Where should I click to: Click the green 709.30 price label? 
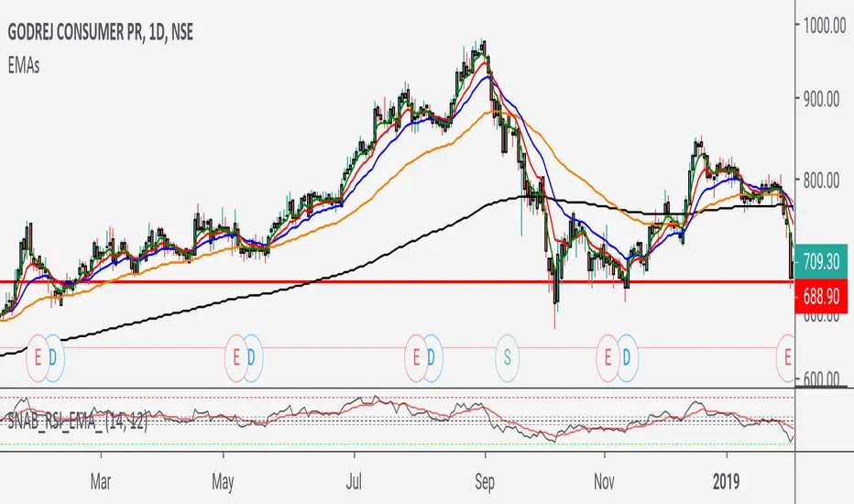point(821,261)
